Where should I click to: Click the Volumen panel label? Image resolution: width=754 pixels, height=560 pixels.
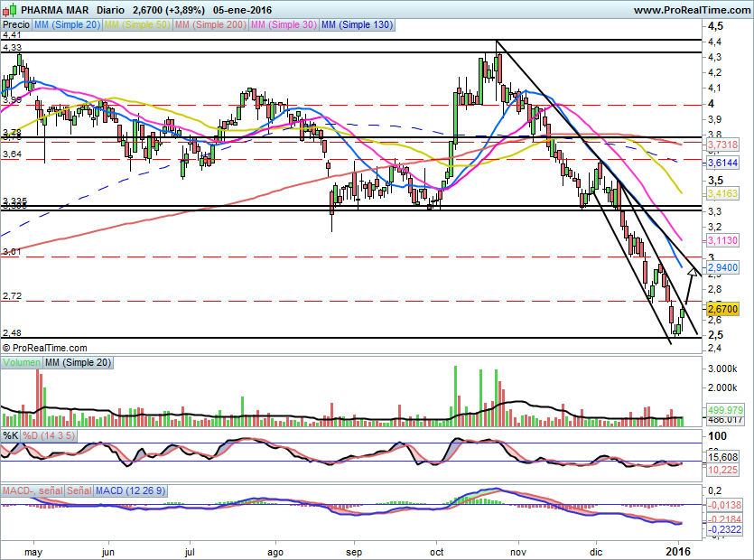[22, 362]
